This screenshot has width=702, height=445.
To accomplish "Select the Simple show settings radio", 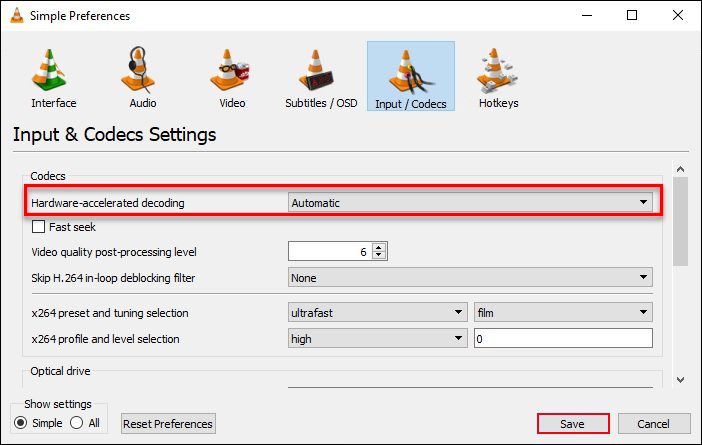I will (x=21, y=423).
